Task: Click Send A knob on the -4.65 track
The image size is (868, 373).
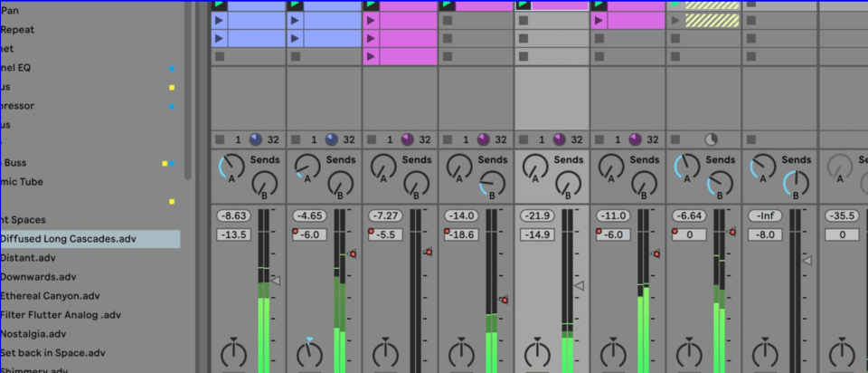Action: (307, 167)
